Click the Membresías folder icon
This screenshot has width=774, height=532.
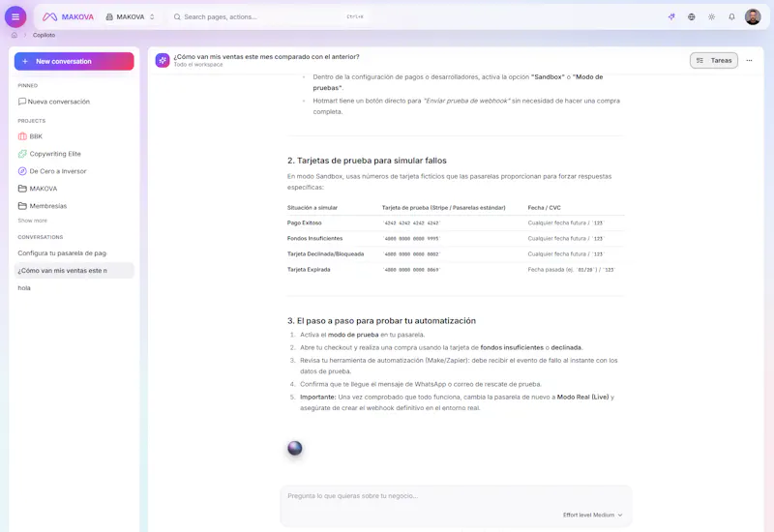pos(22,206)
